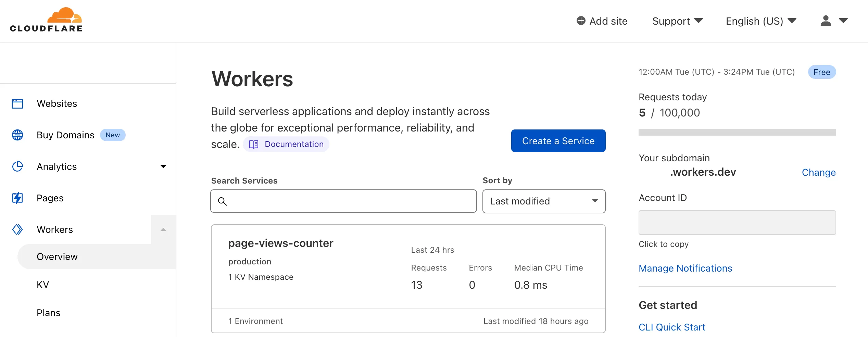The width and height of the screenshot is (868, 337).
Task: Click the Workers page heading
Action: pos(252,79)
